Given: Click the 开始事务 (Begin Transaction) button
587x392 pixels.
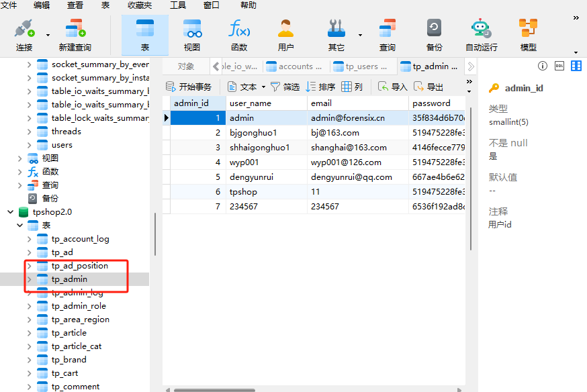Looking at the screenshot, I should coord(189,87).
